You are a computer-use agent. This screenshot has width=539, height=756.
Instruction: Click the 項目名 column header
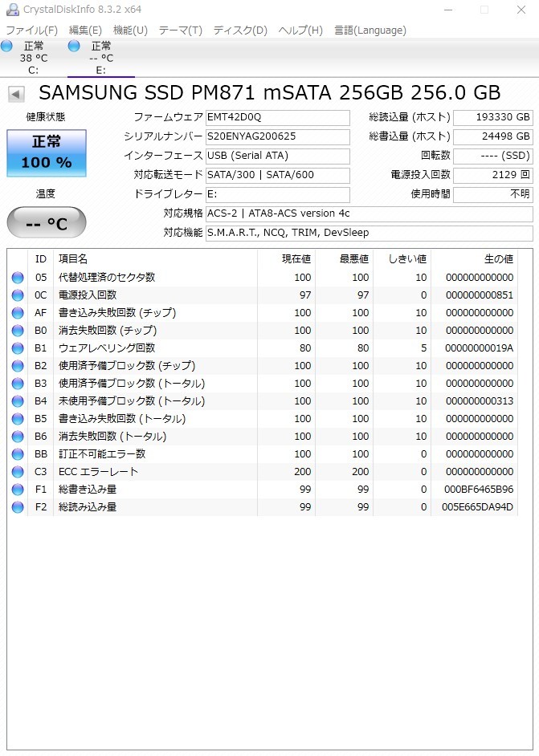(155, 259)
